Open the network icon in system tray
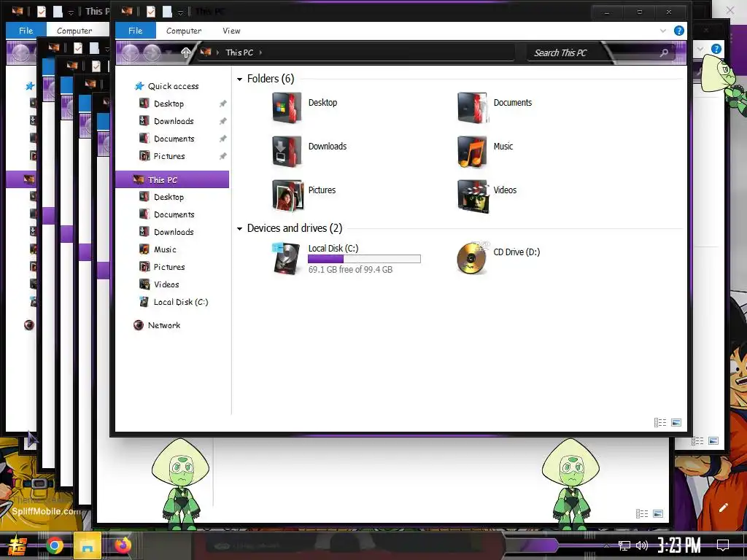This screenshot has height=560, width=747. click(624, 545)
